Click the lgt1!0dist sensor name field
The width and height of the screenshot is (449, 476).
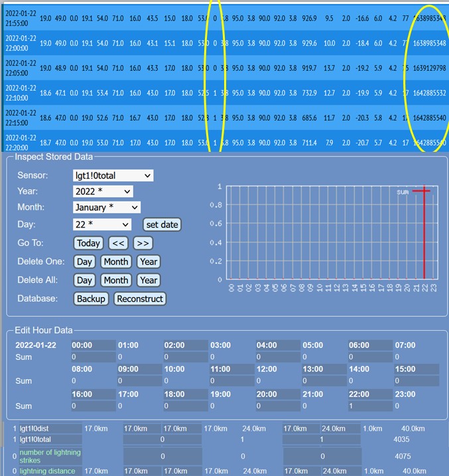point(50,428)
